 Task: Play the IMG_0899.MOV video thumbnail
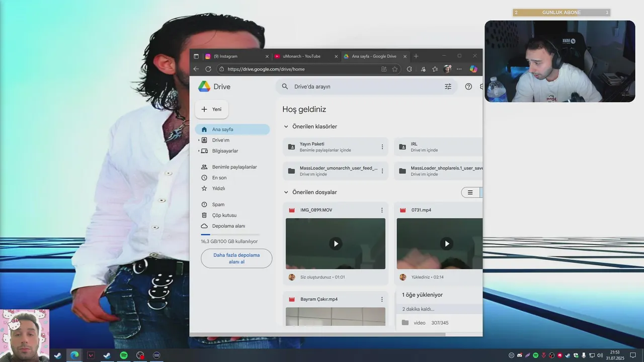tap(336, 244)
